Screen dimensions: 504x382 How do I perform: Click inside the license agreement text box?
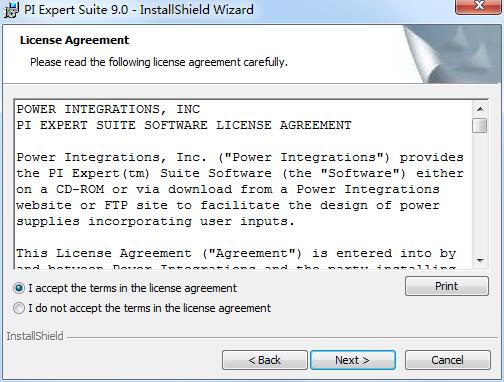coord(243,184)
